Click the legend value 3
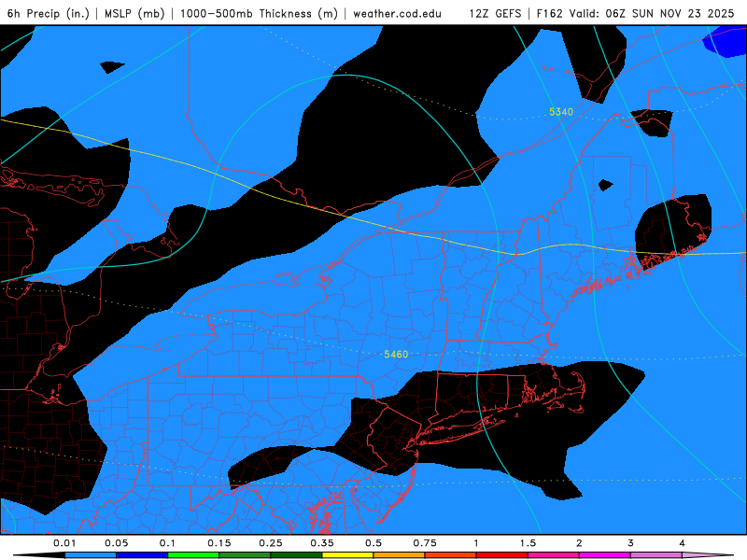The image size is (747, 560). pos(630,543)
